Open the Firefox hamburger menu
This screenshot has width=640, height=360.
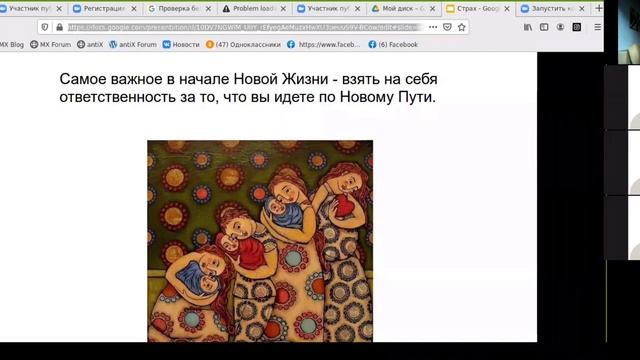(598, 27)
